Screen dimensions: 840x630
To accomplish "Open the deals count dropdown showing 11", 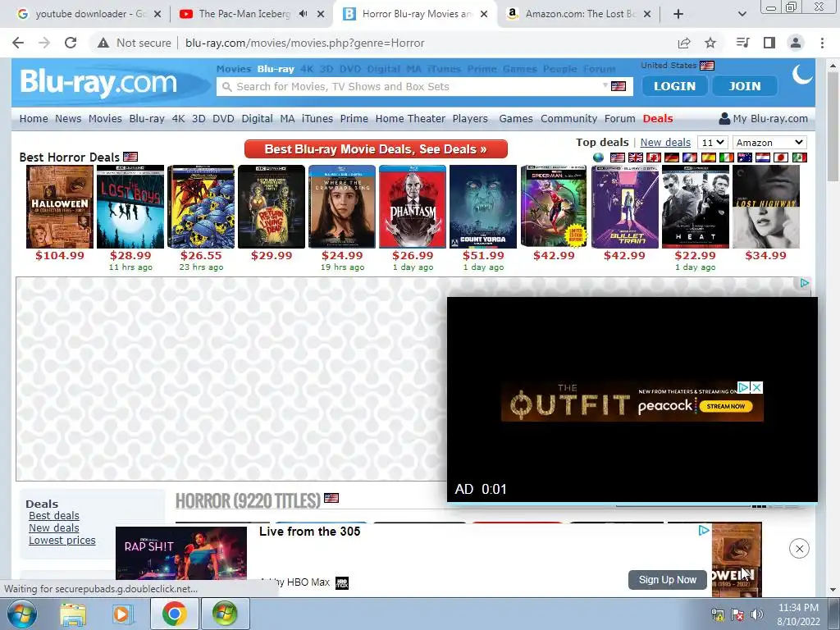I will coord(713,143).
